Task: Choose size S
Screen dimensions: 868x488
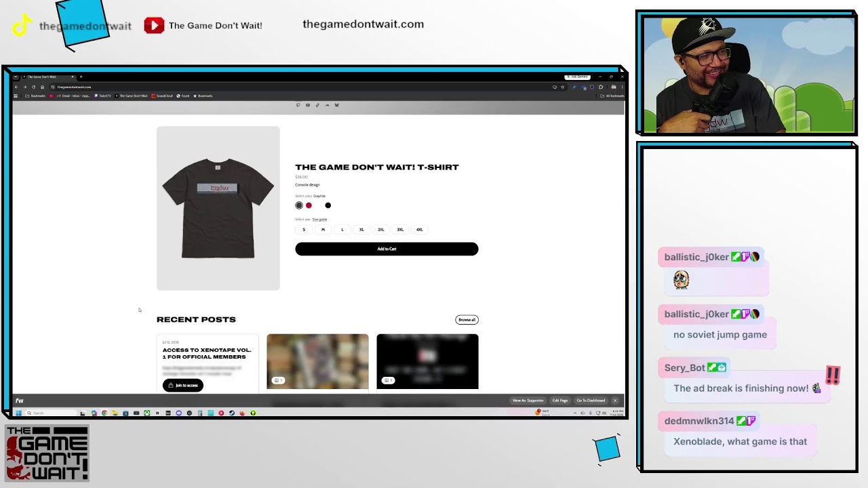Action: [304, 230]
